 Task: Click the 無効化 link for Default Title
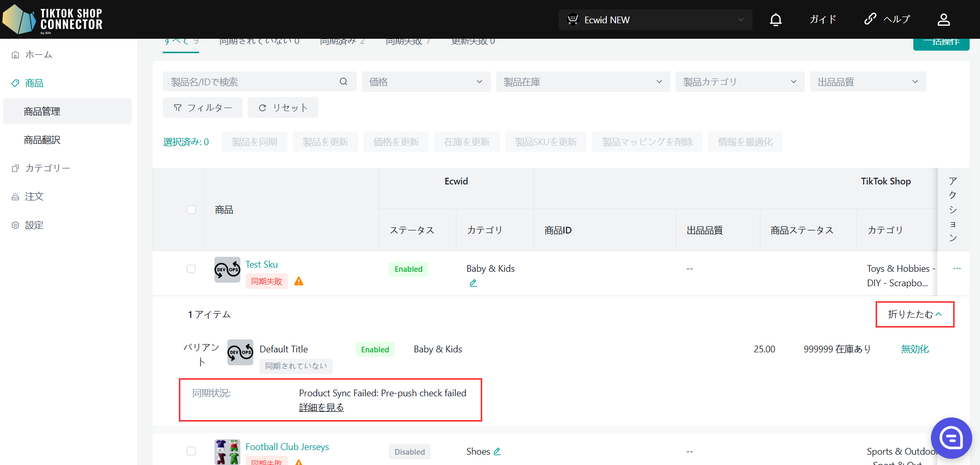tap(915, 349)
